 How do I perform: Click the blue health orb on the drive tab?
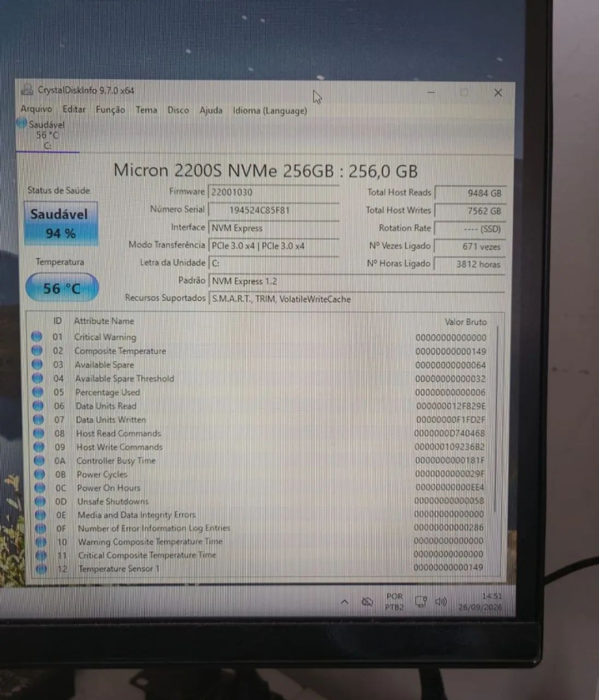pyautogui.click(x=22, y=124)
